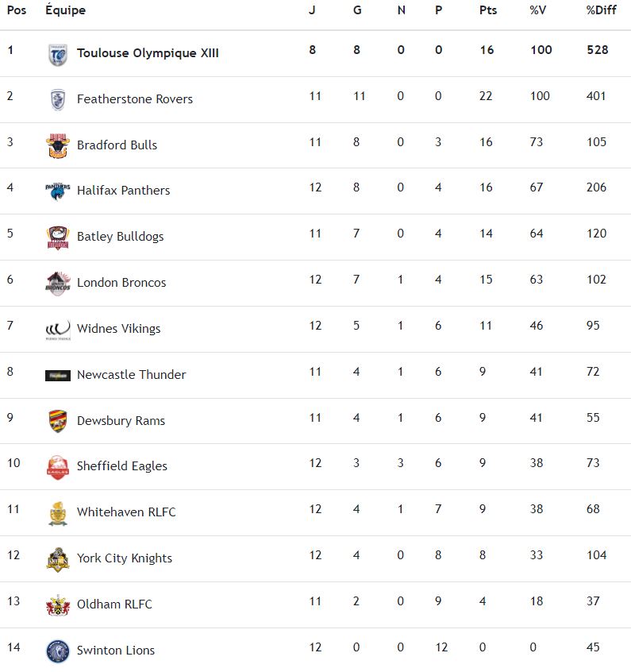The image size is (631, 672).
Task: Click the Featherstone Rovers crest icon
Action: 58,99
